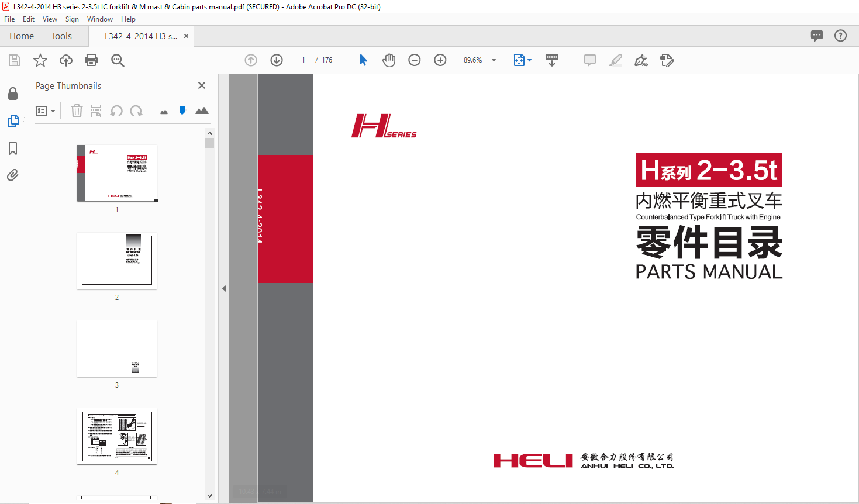Zoom in with the plus icon
Screen dimensions: 859x504
coord(440,60)
